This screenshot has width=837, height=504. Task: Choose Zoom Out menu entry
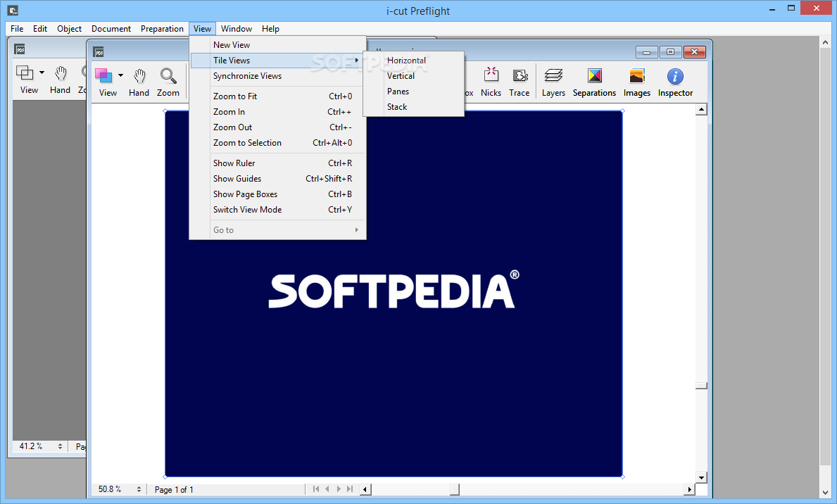[x=277, y=127]
